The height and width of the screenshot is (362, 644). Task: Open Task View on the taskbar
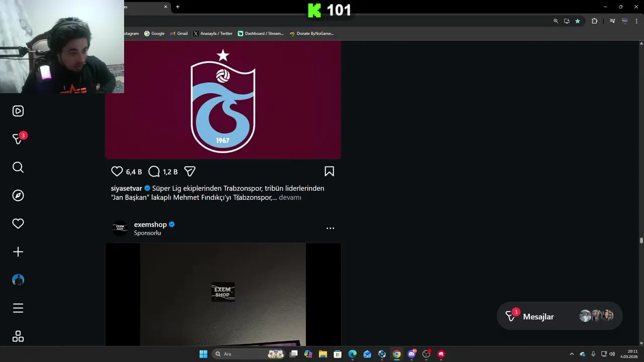[294, 354]
